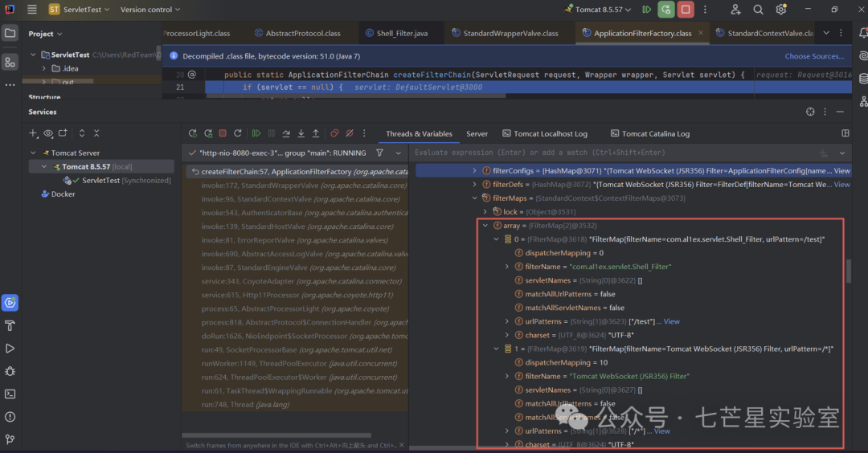The width and height of the screenshot is (868, 453).
Task: Toggle services view options eye icon
Action: (x=48, y=133)
